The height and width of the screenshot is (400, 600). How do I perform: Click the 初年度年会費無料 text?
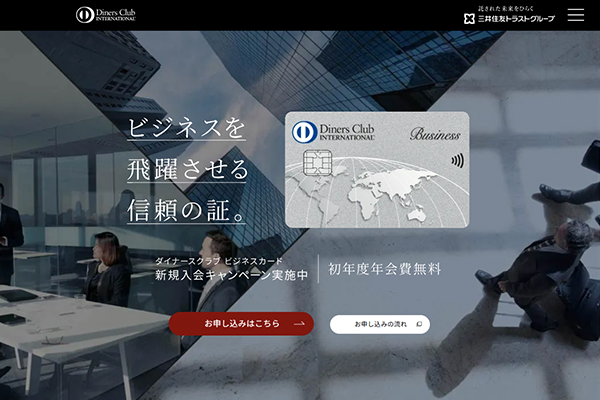tap(385, 269)
